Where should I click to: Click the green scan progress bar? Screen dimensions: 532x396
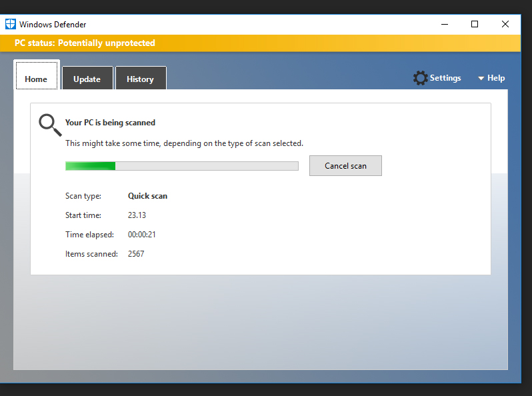click(x=182, y=166)
